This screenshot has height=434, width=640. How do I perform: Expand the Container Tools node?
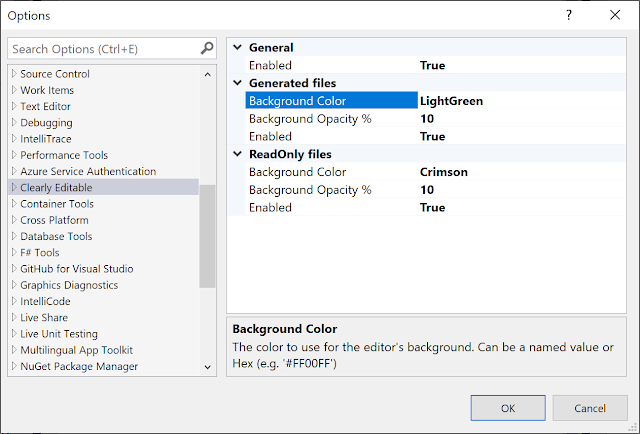coord(14,204)
